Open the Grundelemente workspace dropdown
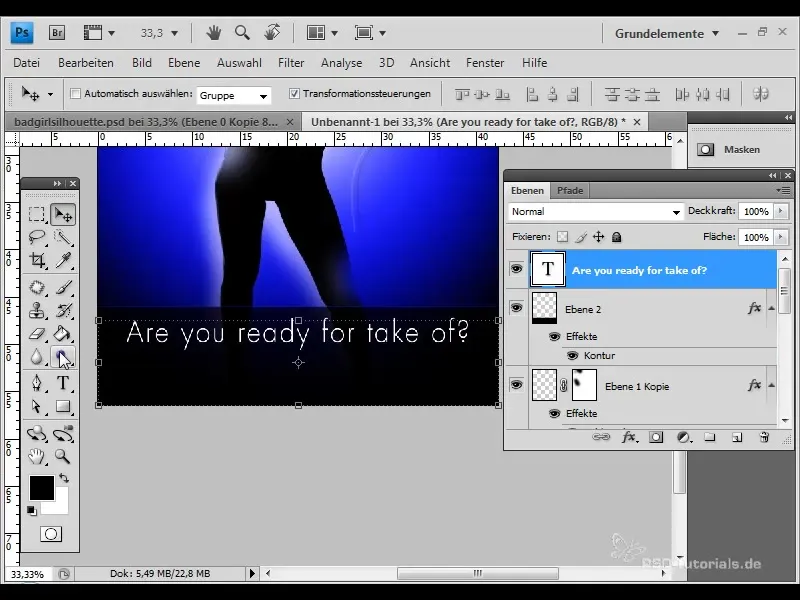 667,34
